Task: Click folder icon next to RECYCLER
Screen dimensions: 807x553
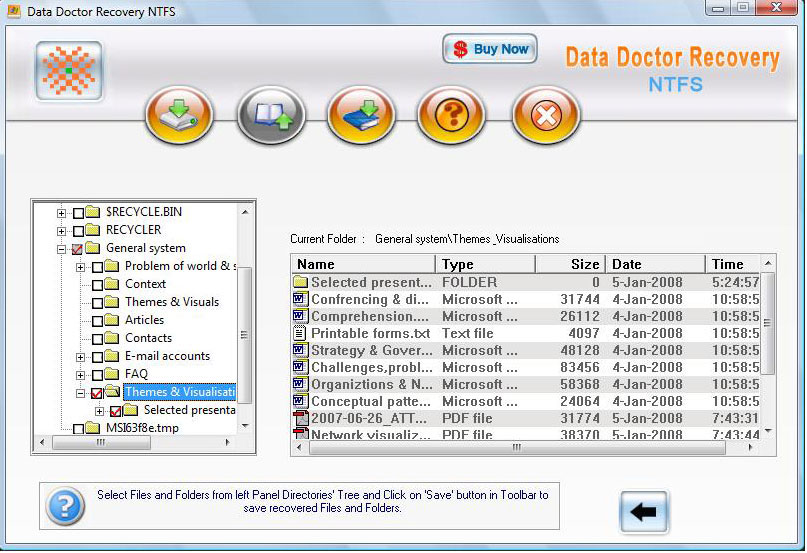Action: pos(93,230)
